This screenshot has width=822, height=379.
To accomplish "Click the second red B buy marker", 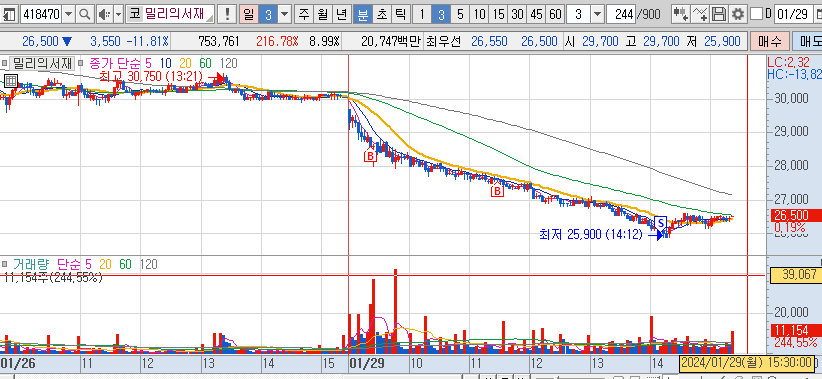I will pos(496,191).
